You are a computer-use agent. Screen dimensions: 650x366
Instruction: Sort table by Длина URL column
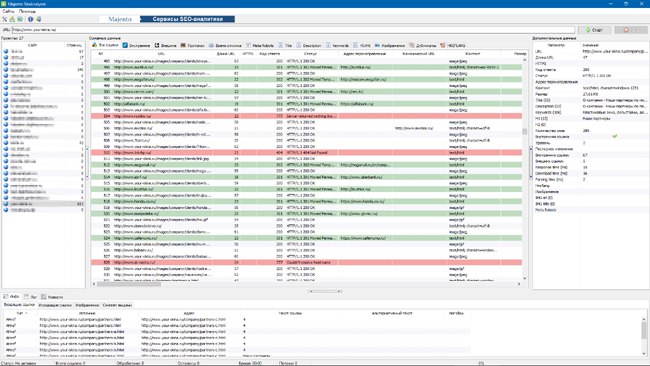(x=226, y=53)
